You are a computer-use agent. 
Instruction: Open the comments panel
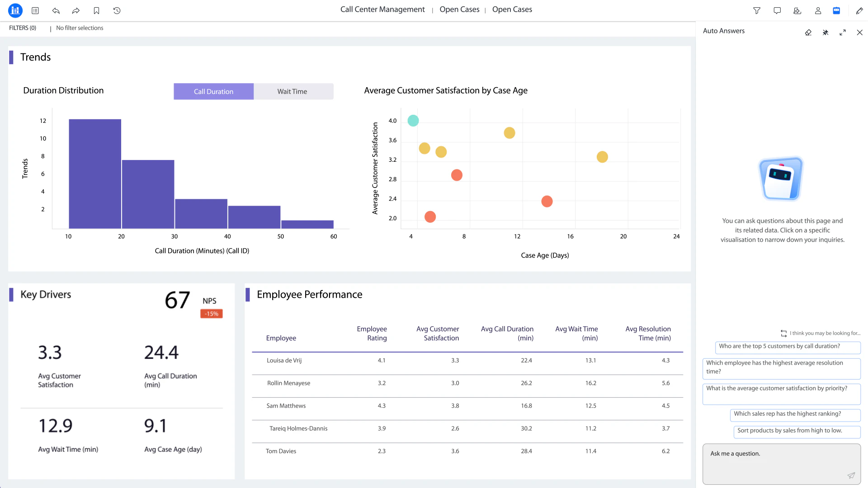click(x=777, y=10)
